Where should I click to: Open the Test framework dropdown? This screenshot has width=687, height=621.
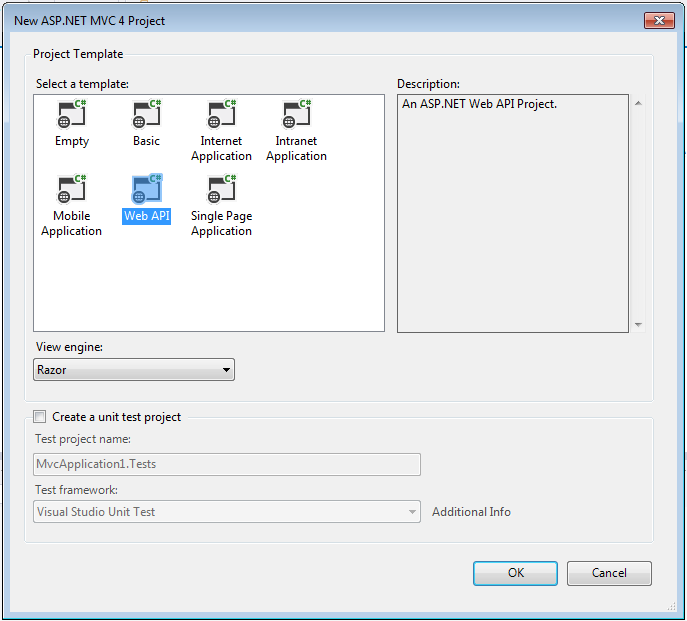pyautogui.click(x=227, y=511)
